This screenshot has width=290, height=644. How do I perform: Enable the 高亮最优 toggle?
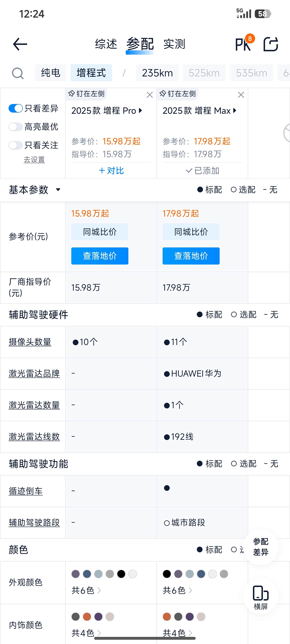coord(15,127)
